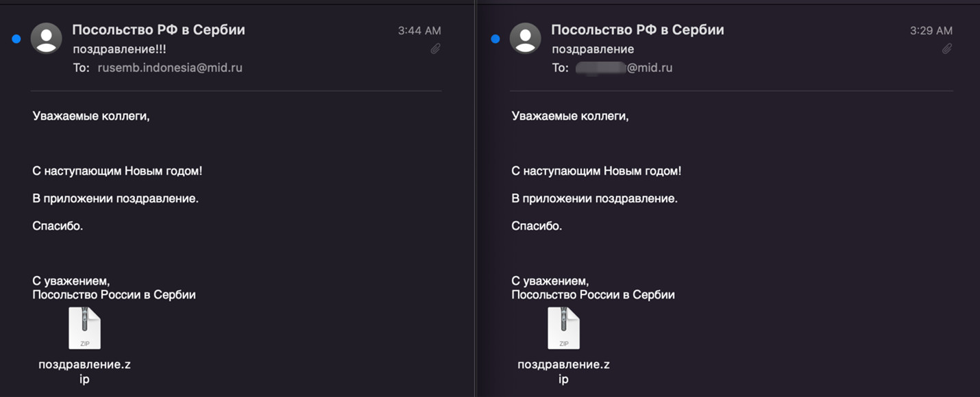Image resolution: width=980 pixels, height=397 pixels.
Task: Click the unread dot on the 3:29 AM email
Action: [x=495, y=39]
